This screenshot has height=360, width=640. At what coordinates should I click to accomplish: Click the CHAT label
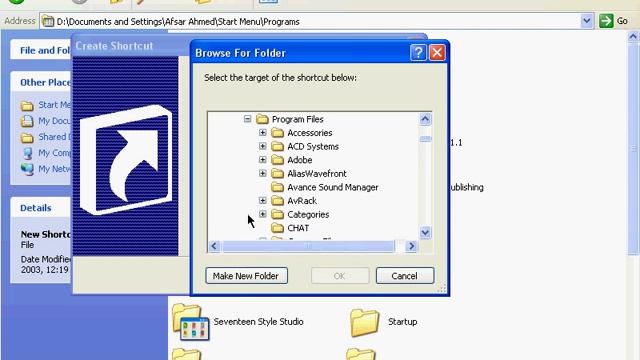pos(298,228)
